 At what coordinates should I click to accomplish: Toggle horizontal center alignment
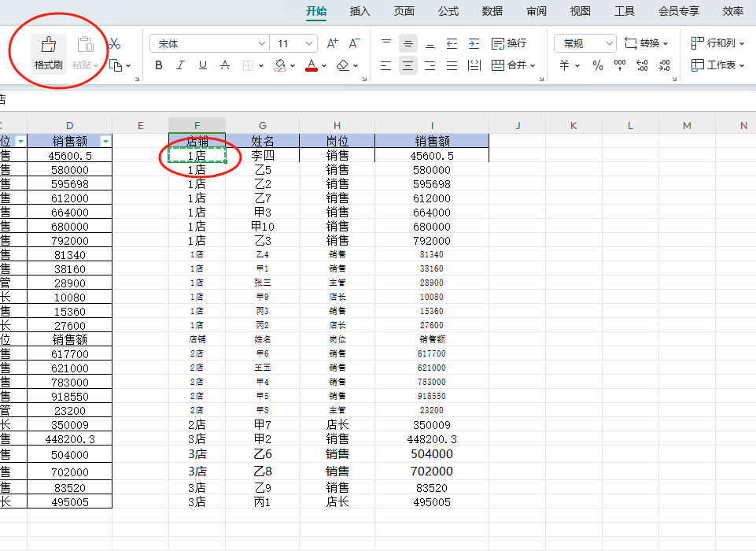coord(408,65)
